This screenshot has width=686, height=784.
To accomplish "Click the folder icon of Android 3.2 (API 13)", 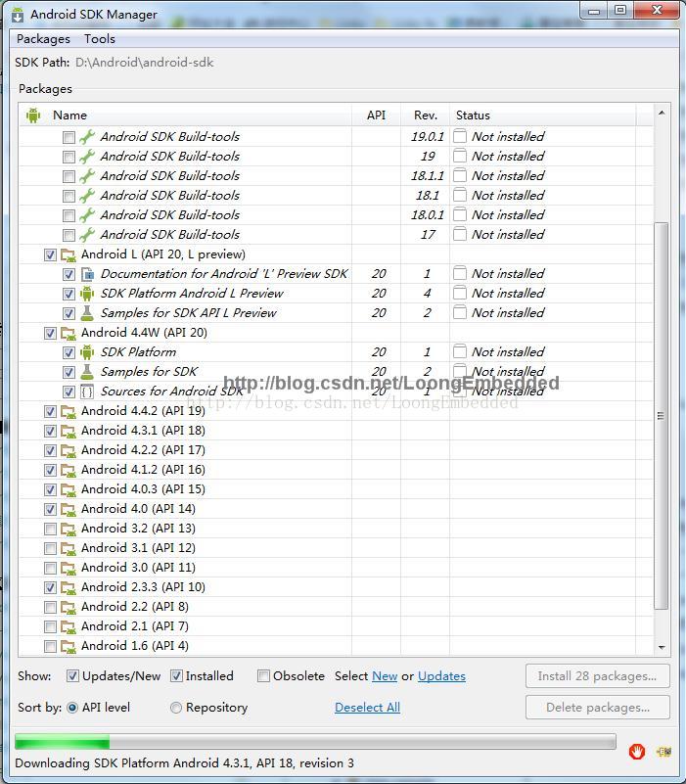I will click(x=68, y=529).
